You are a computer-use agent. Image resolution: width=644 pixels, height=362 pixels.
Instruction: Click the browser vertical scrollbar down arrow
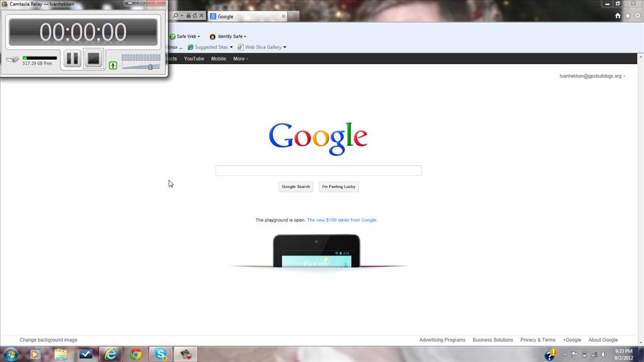pos(641,343)
